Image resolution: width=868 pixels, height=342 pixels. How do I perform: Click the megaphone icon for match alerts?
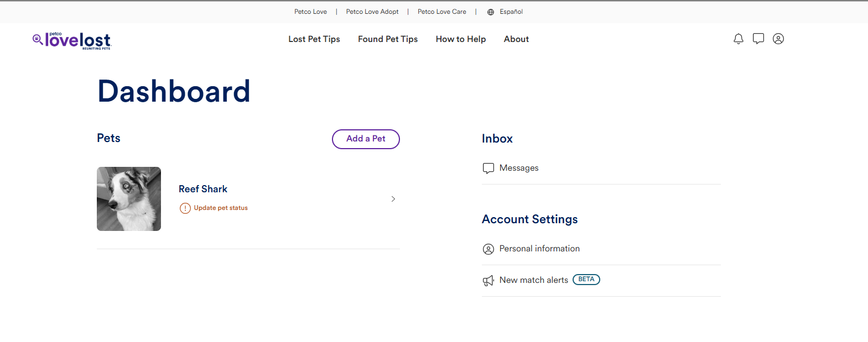point(488,281)
